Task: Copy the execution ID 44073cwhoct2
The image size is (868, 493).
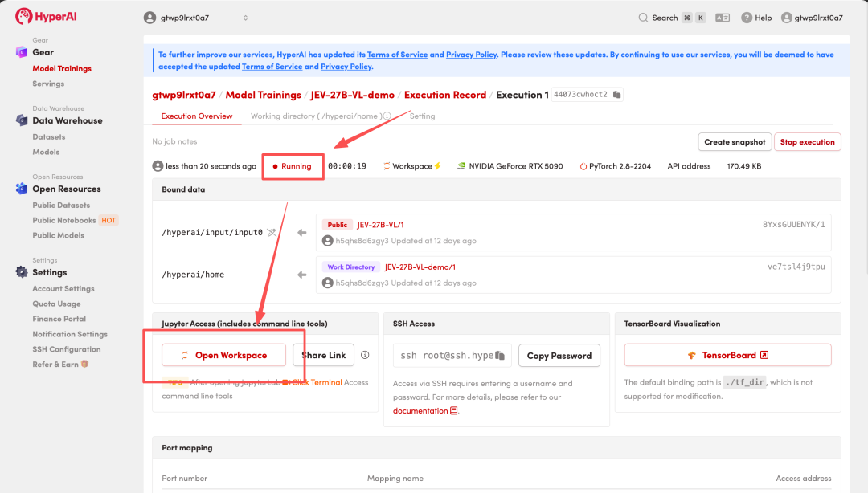Action: click(x=616, y=95)
